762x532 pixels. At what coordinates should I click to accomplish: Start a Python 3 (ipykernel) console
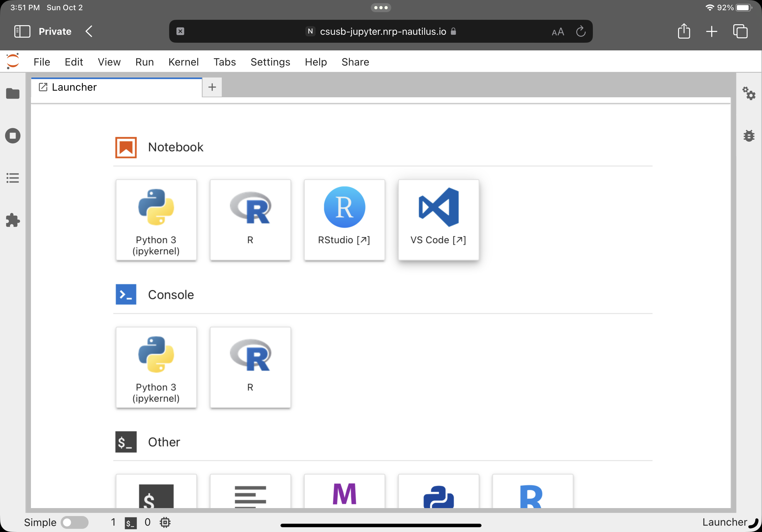point(156,367)
